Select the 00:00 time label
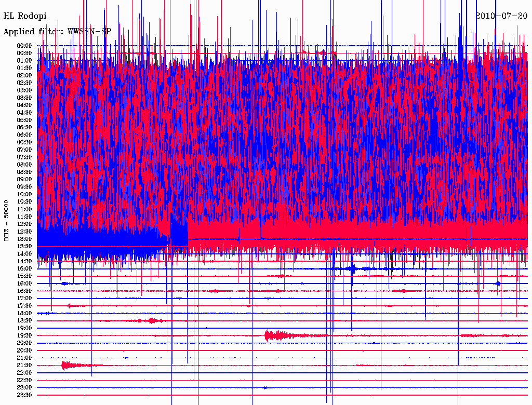This screenshot has height=405, width=532. click(24, 46)
